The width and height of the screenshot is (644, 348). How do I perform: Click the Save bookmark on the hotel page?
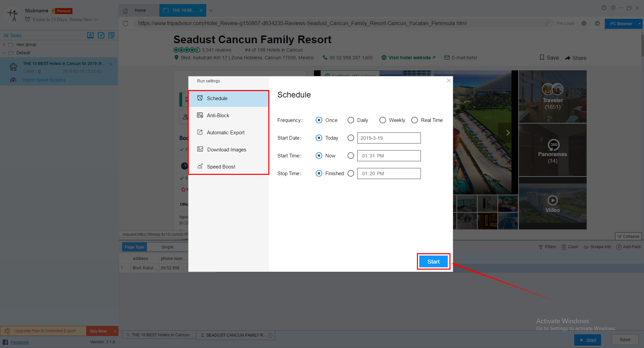tap(549, 58)
